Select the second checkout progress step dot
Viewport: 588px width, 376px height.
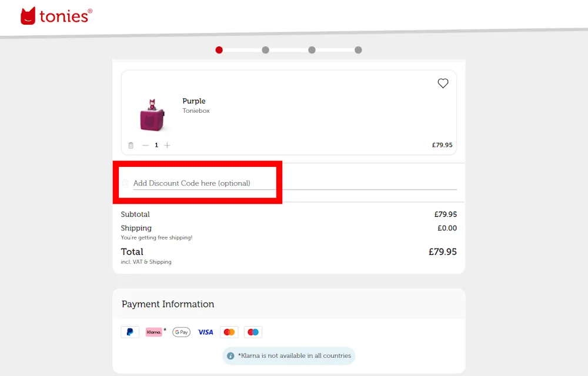[265, 50]
